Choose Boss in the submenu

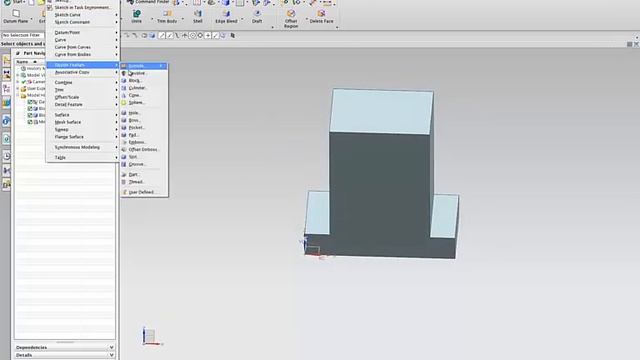coord(144,120)
